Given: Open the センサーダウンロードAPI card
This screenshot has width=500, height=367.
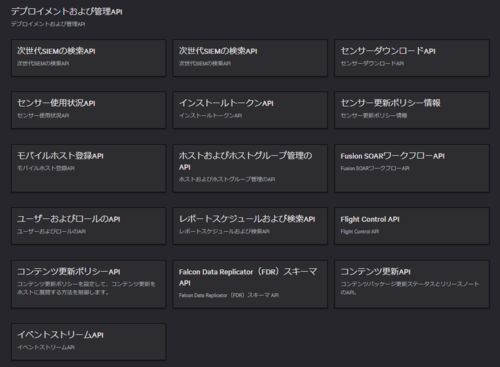Looking at the screenshot, I should pos(412,58).
